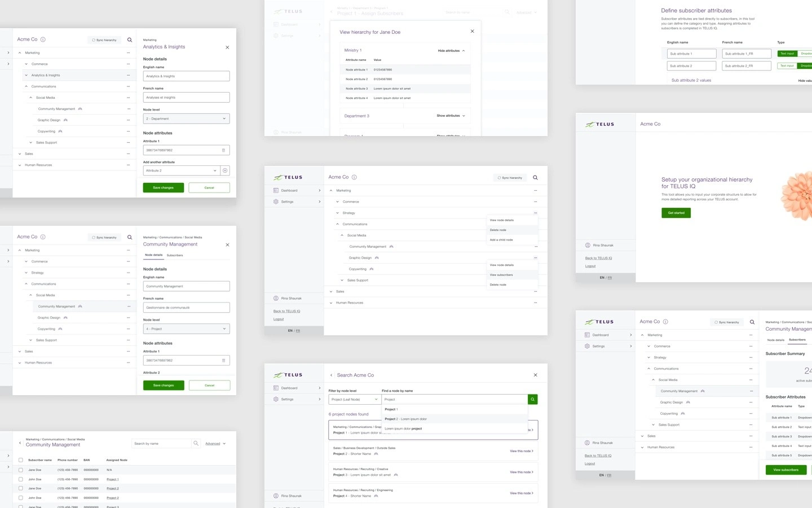Screen dimensions: 812x508
Task: Click the search magnifier in the Acme Co header
Action: pos(535,177)
